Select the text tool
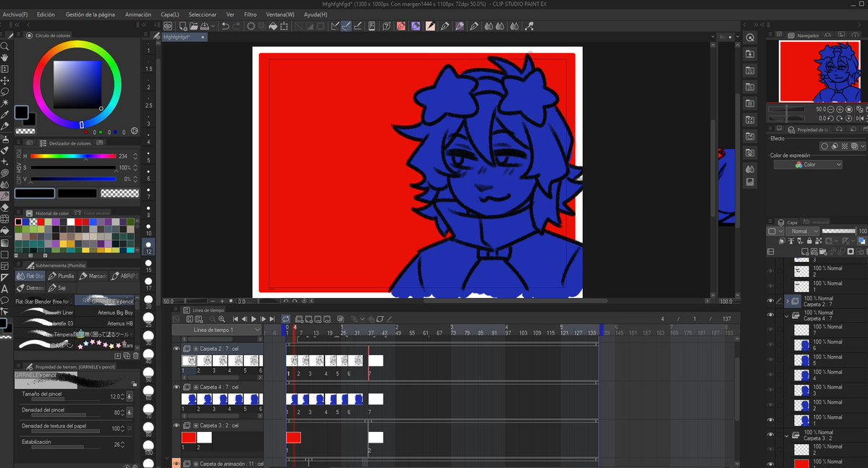Image resolution: width=868 pixels, height=468 pixels. click(4, 288)
